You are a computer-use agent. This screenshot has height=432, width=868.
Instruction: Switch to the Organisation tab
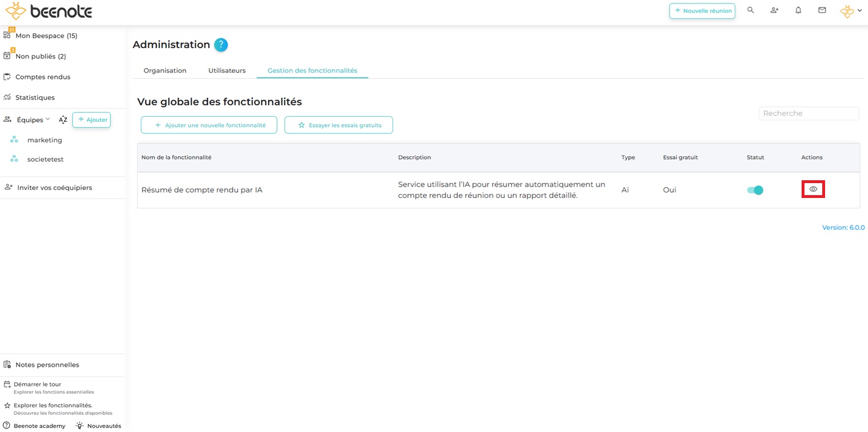pyautogui.click(x=165, y=70)
